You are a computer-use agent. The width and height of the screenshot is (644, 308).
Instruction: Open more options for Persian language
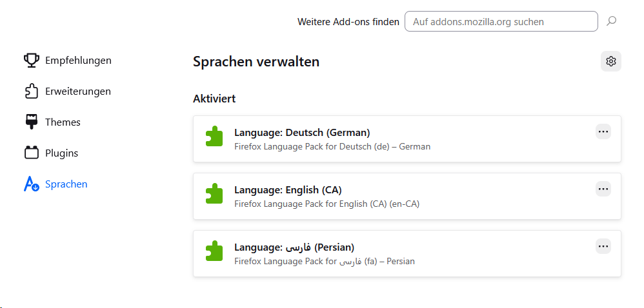603,246
